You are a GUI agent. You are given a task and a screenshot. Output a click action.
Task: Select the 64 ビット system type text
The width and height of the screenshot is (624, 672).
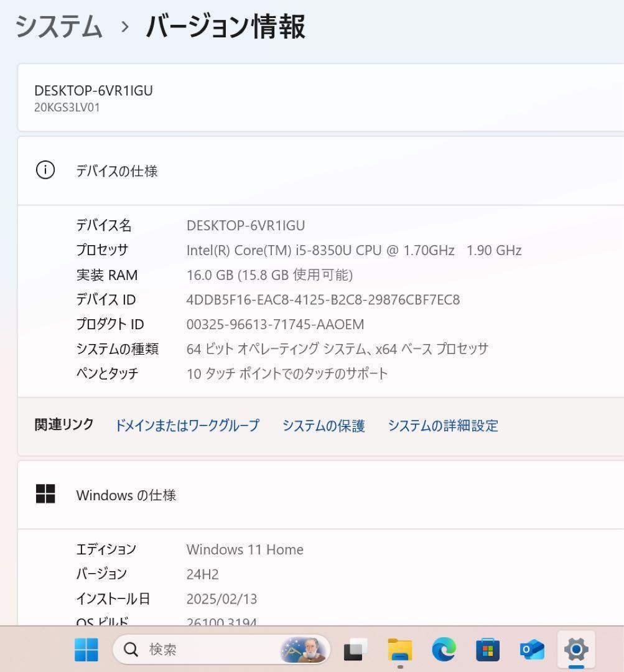point(337,349)
